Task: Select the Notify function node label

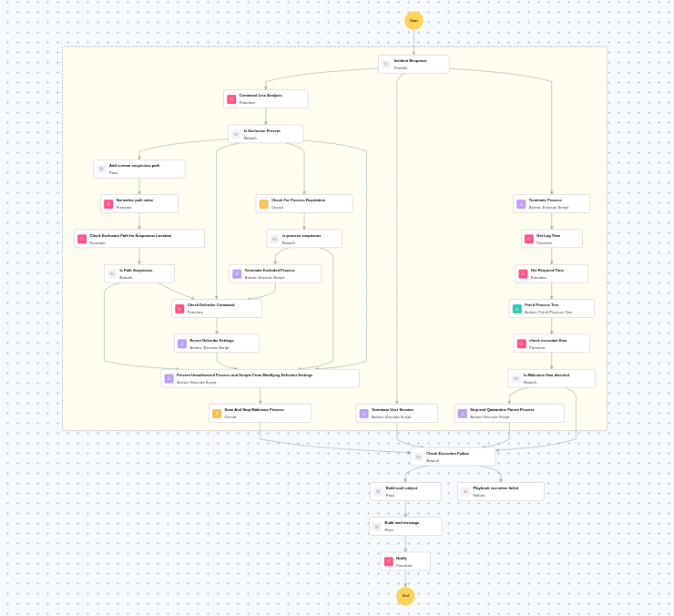Action: [402, 559]
